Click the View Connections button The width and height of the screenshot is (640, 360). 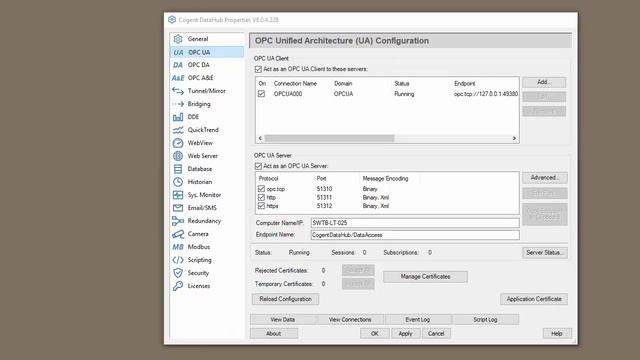pyautogui.click(x=350, y=320)
